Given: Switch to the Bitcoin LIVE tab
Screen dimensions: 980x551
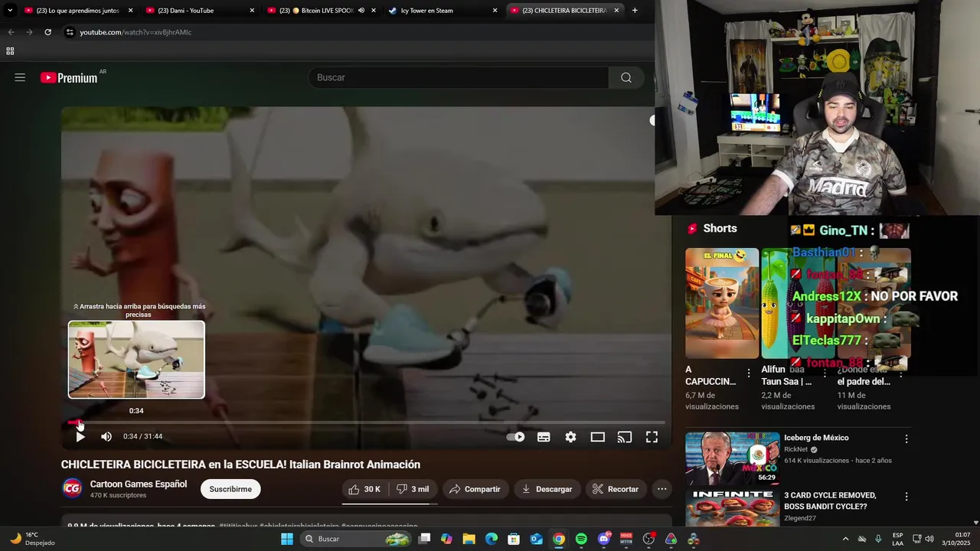Looking at the screenshot, I should [x=315, y=11].
